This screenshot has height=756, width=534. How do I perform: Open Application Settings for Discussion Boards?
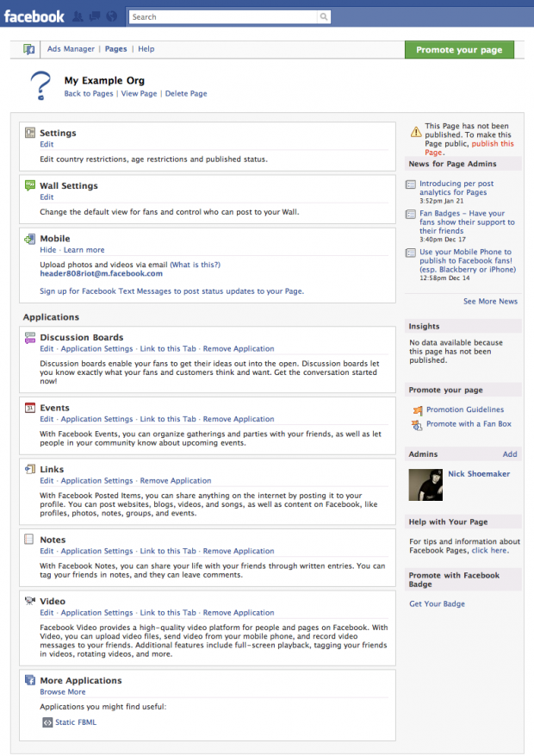click(96, 348)
